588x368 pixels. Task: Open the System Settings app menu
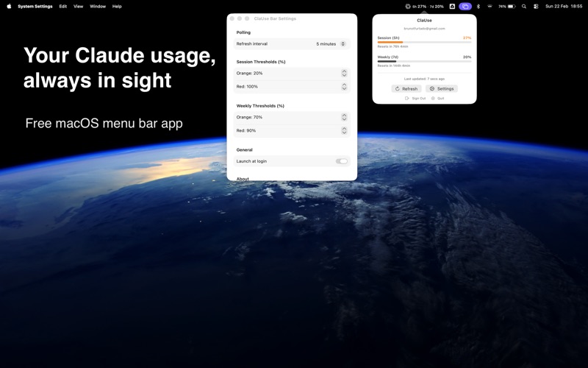[x=35, y=7]
